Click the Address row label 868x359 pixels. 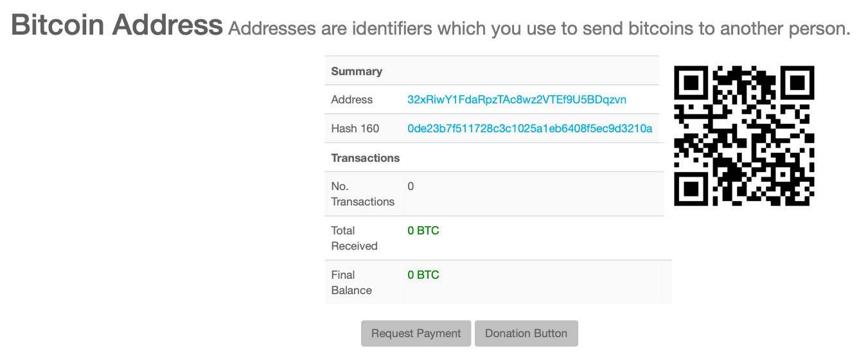coord(351,100)
